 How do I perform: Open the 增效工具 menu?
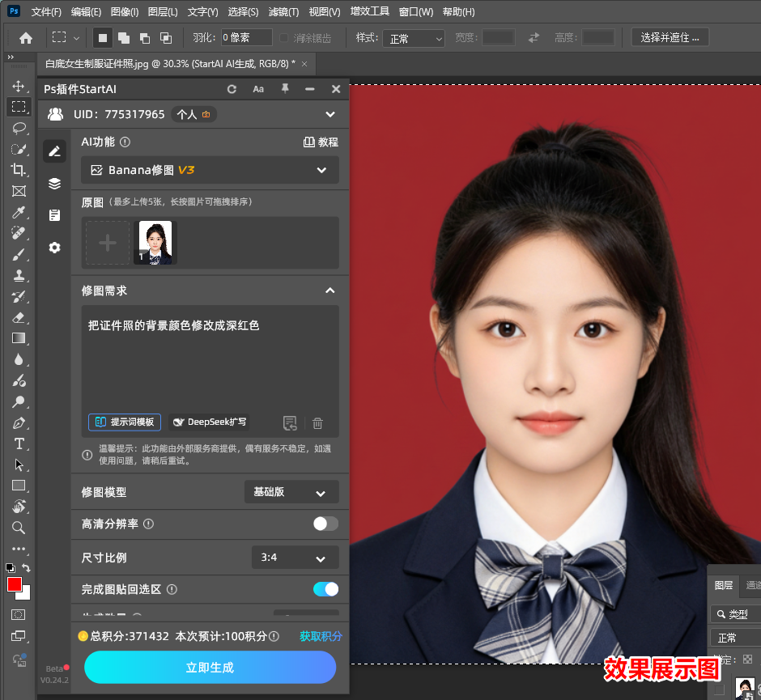pyautogui.click(x=370, y=11)
